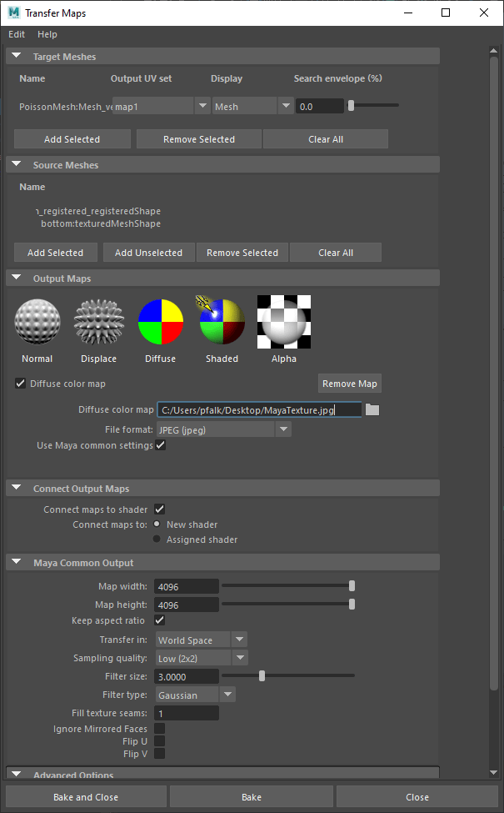Select the Alpha map checkered icon
This screenshot has width=504, height=813.
coord(284,322)
